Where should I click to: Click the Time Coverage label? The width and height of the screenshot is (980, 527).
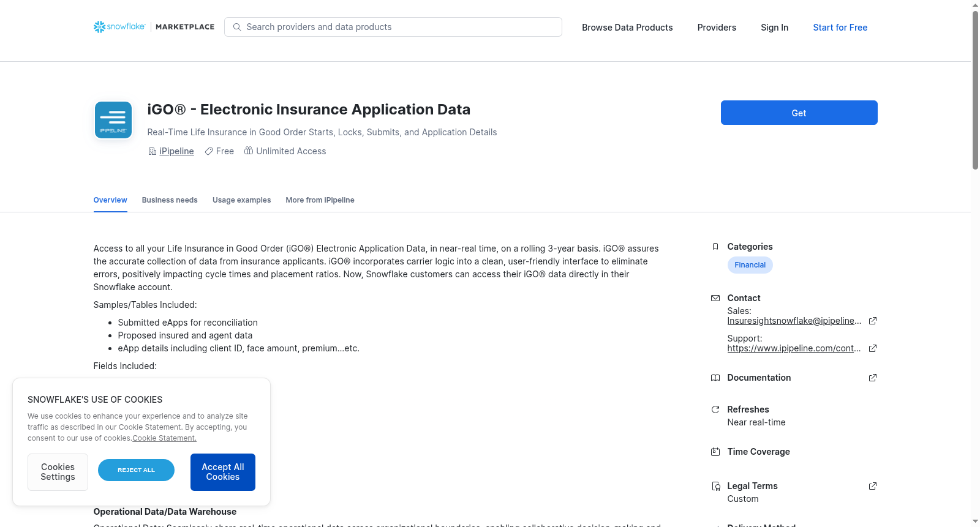(x=758, y=452)
